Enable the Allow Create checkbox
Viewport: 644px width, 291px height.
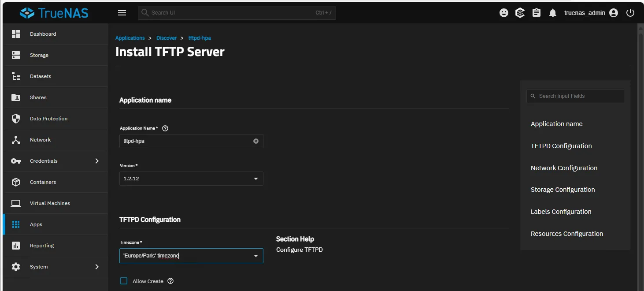click(x=124, y=281)
